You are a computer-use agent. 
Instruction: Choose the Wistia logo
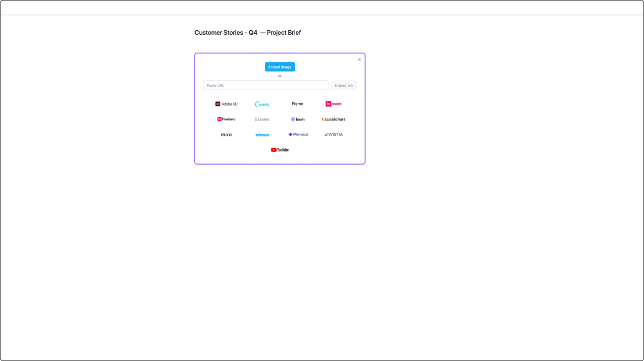tap(333, 134)
